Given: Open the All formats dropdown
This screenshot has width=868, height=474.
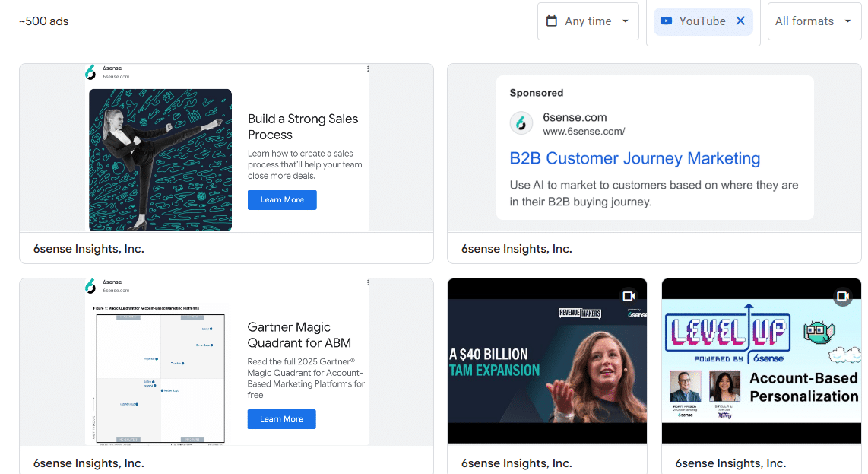Looking at the screenshot, I should pos(814,21).
